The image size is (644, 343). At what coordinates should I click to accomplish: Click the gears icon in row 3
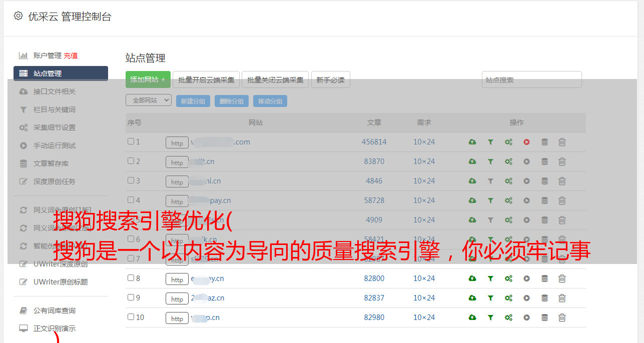(x=508, y=181)
